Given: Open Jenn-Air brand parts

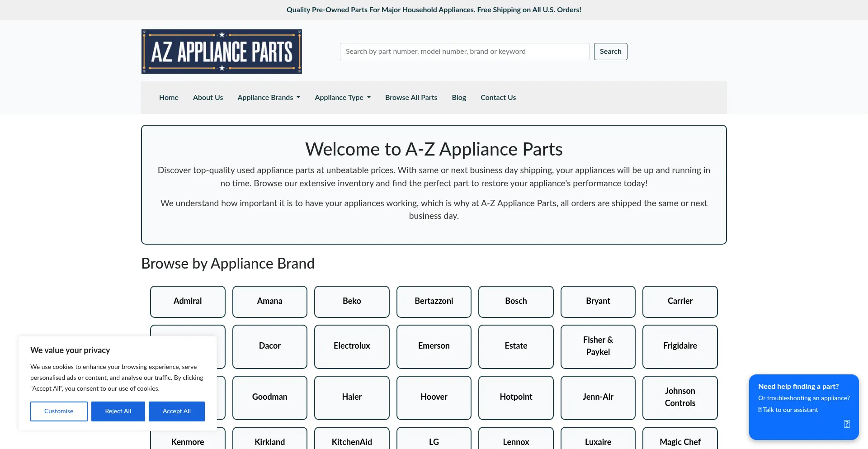Looking at the screenshot, I should pos(598,398).
